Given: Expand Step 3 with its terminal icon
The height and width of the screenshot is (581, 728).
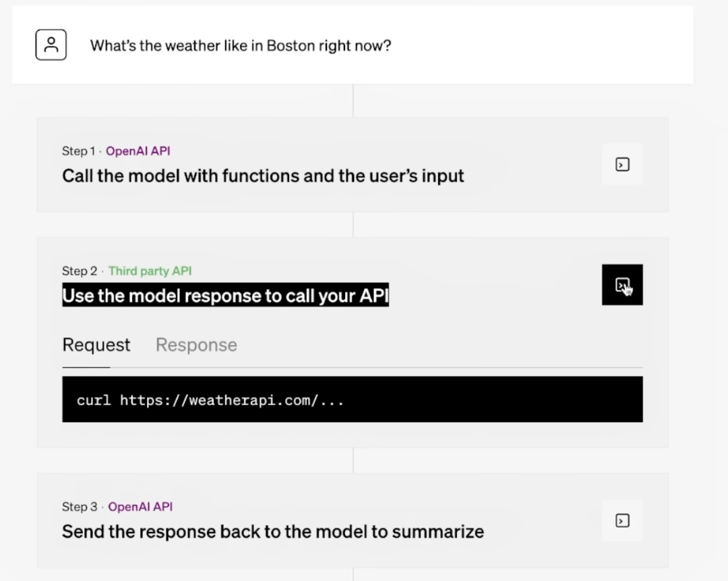Looking at the screenshot, I should 622,520.
